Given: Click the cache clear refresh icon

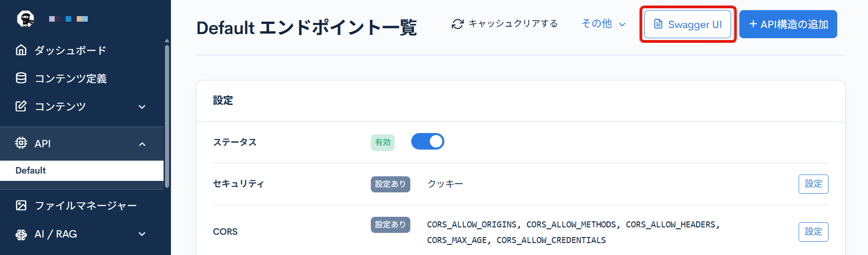Looking at the screenshot, I should coord(457,24).
